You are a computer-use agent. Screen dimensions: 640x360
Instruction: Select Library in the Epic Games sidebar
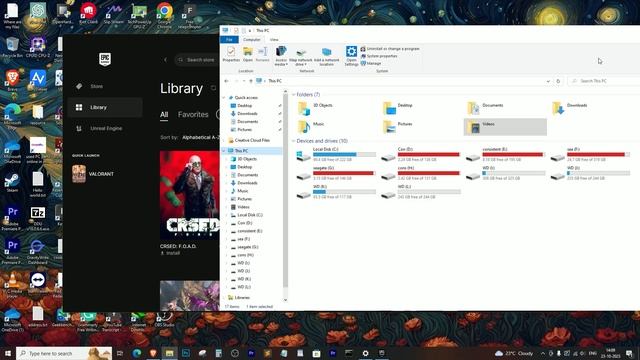coord(105,107)
